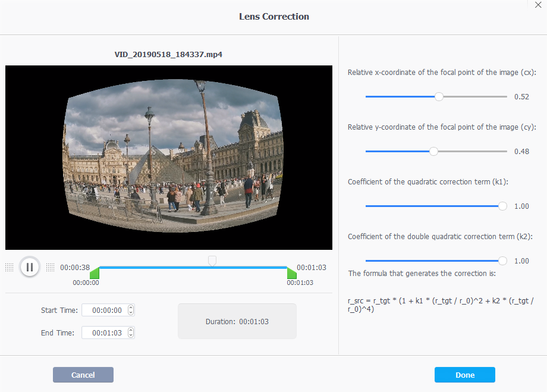Click the k1 quadratic correction slider handle
The width and height of the screenshot is (547, 392).
(x=502, y=206)
